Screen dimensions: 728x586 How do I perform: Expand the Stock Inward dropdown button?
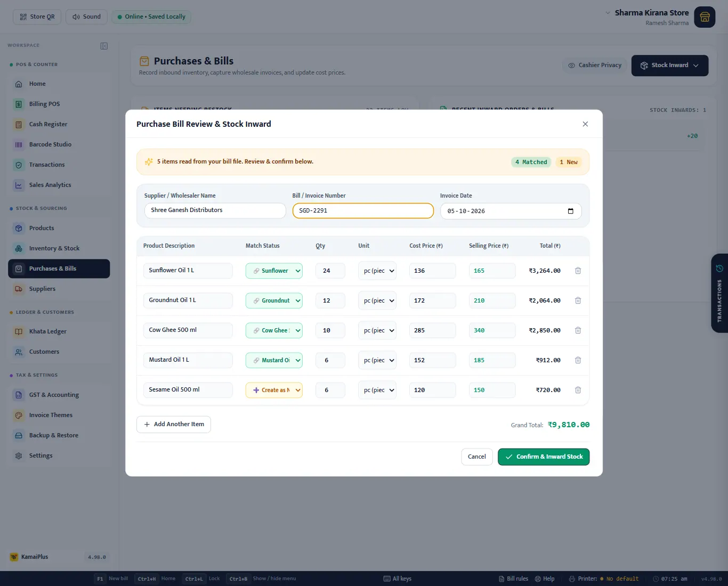pos(670,66)
